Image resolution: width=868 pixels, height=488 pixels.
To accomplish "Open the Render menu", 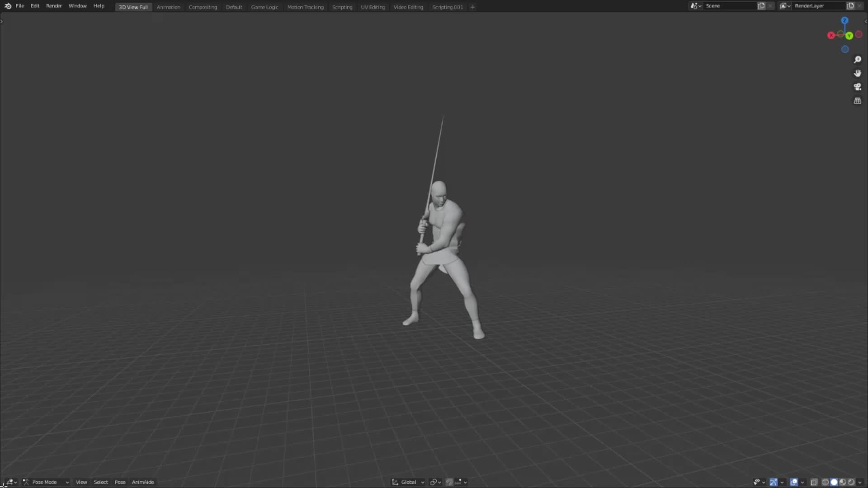I will pyautogui.click(x=54, y=6).
